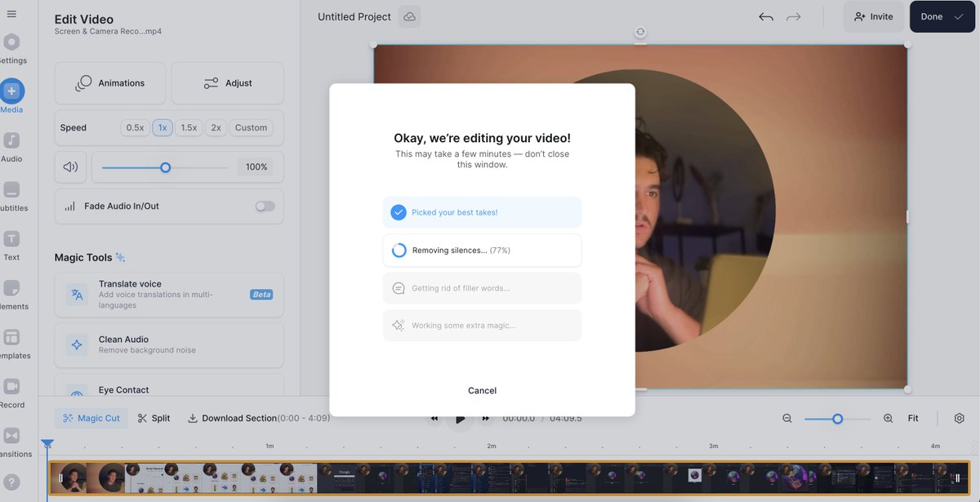Click the rotate handle above the video
The height and width of the screenshot is (502, 980).
640,32
